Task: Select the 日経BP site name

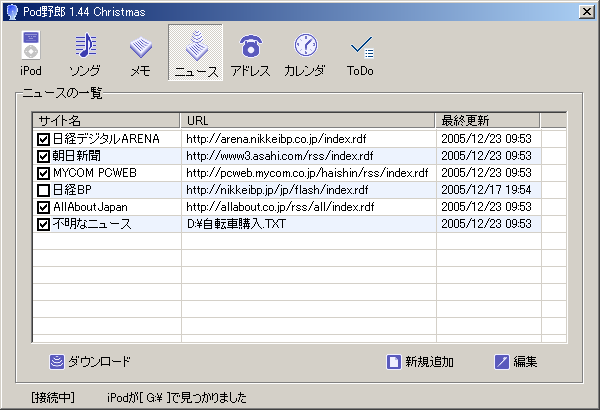Action: tap(72, 190)
